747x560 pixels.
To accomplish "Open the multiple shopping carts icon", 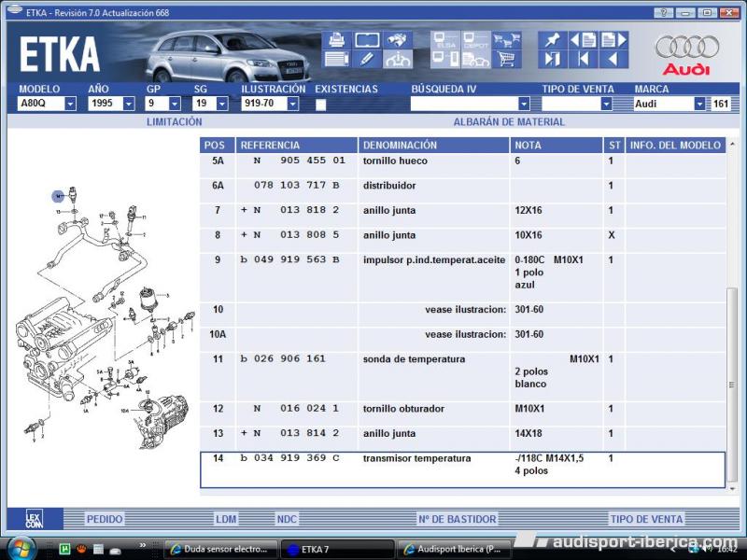I will [506, 40].
